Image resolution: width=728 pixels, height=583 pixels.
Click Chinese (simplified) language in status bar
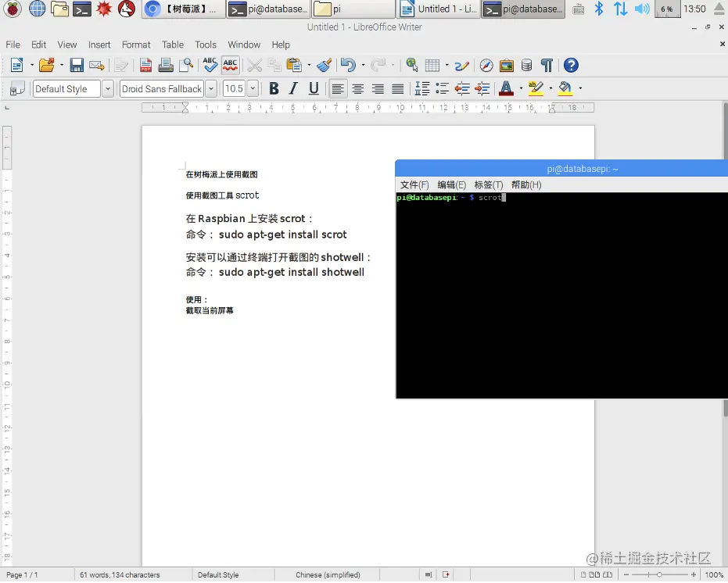pyautogui.click(x=328, y=574)
